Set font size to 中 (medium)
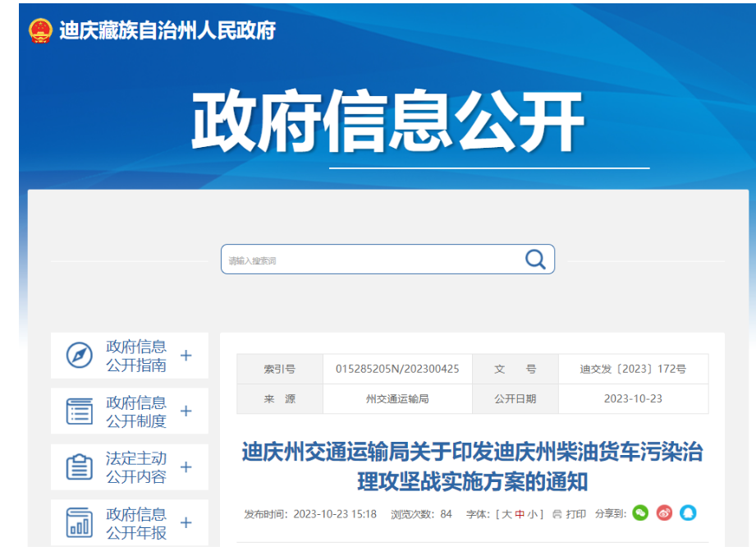 pyautogui.click(x=520, y=514)
